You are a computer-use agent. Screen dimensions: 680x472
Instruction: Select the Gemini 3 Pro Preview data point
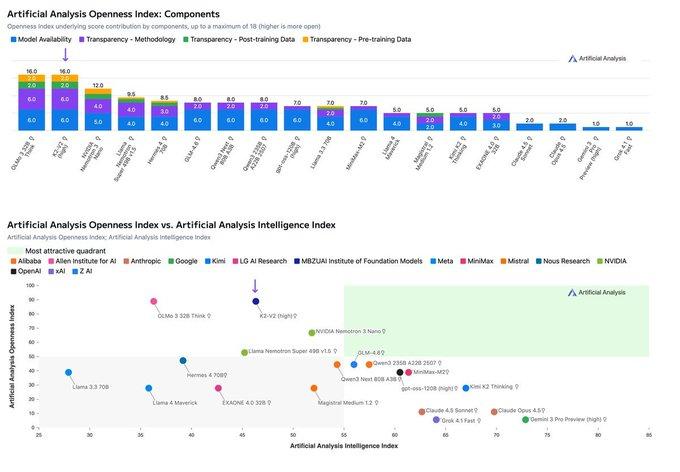click(x=526, y=420)
